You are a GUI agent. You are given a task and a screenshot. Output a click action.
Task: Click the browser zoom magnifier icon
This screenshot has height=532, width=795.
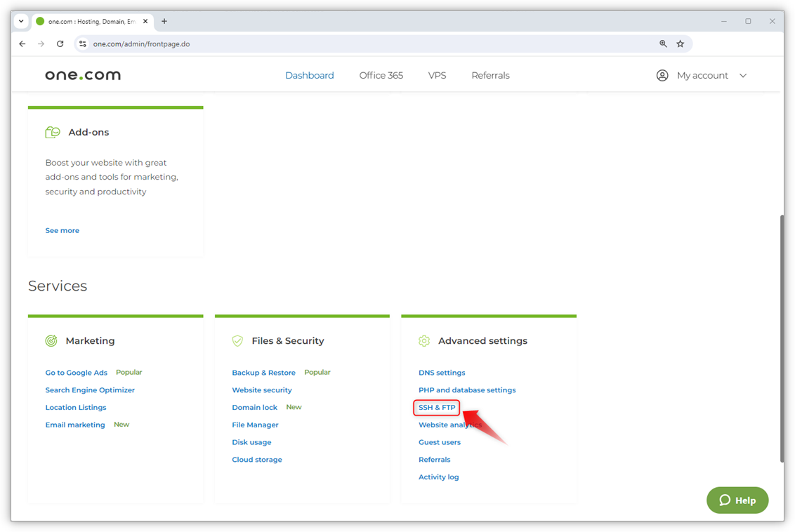[662, 44]
